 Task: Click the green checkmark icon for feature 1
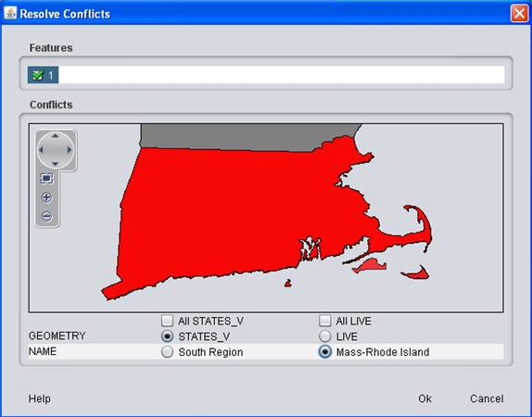click(x=37, y=75)
